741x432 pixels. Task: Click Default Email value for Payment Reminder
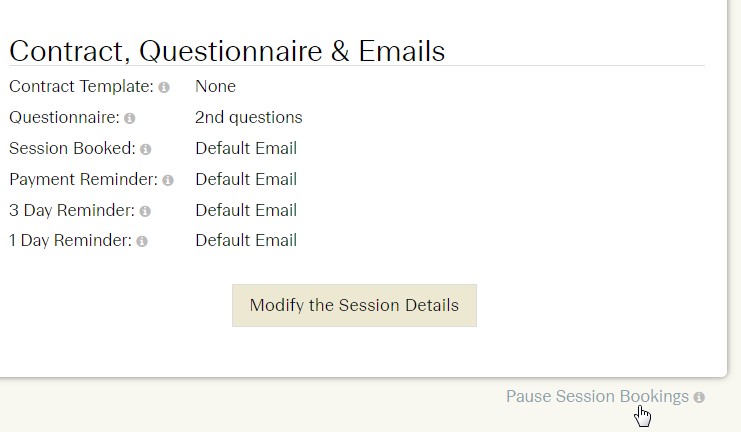246,179
